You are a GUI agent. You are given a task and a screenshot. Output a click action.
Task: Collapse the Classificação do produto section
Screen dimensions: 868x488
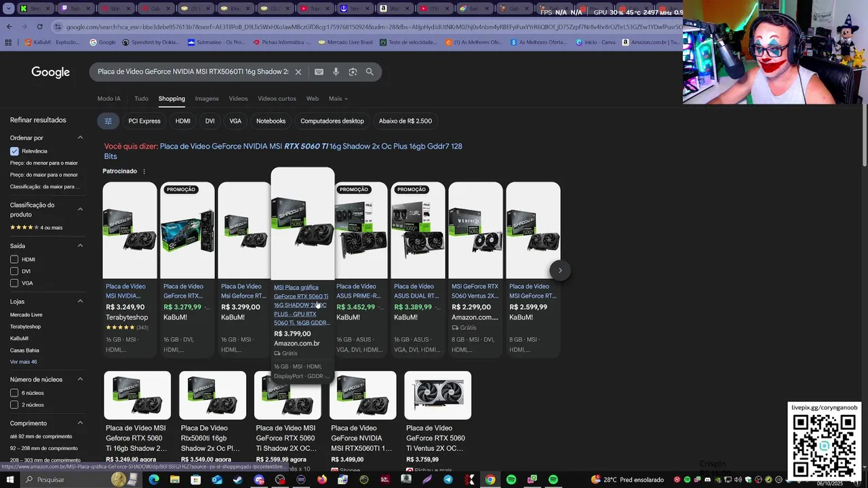(x=80, y=209)
